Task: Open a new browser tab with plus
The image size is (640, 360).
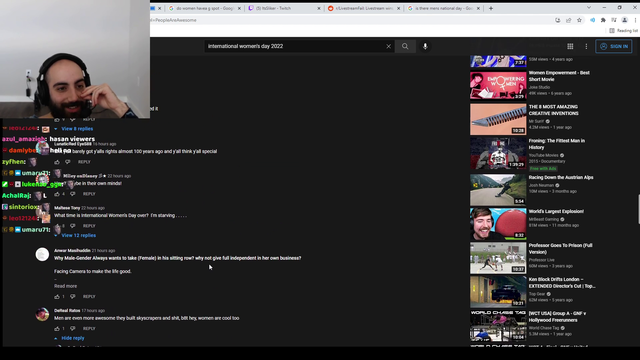Action: pyautogui.click(x=491, y=8)
